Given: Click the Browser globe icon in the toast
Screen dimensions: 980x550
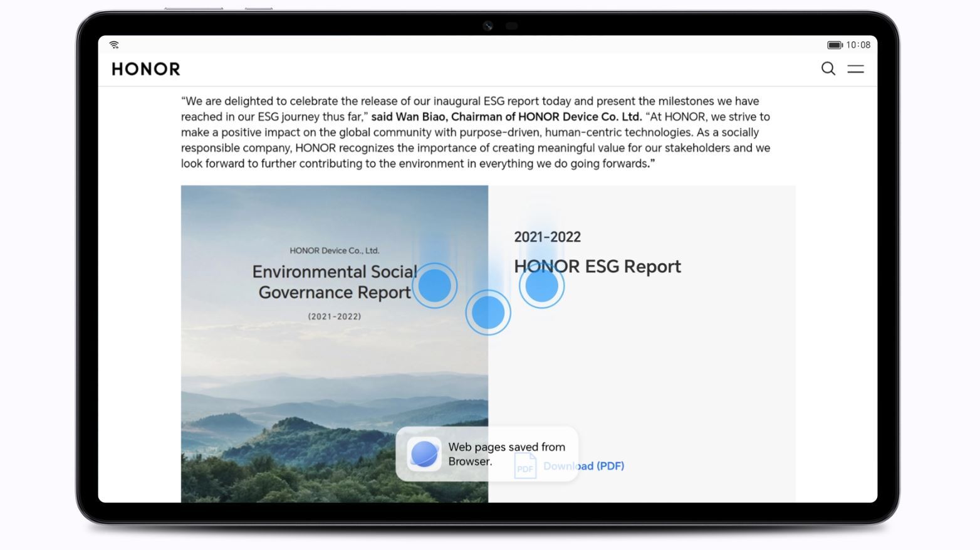Looking at the screenshot, I should pyautogui.click(x=424, y=454).
